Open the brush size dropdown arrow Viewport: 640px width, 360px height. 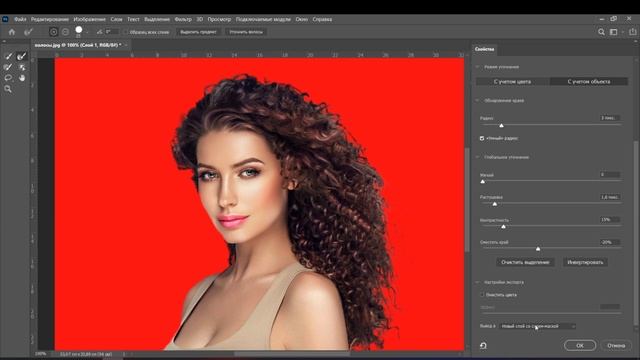87,32
